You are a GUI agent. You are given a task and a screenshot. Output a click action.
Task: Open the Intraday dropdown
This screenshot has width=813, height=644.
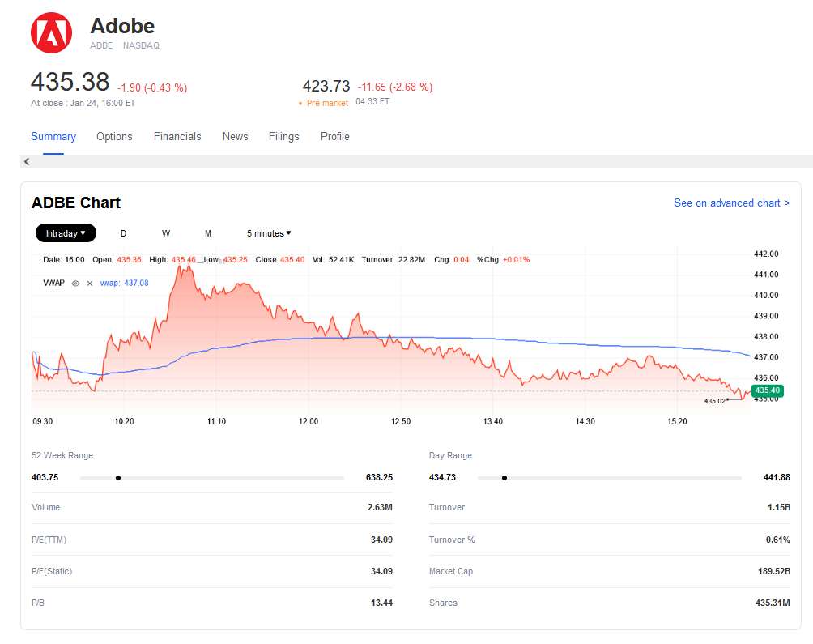click(x=66, y=233)
